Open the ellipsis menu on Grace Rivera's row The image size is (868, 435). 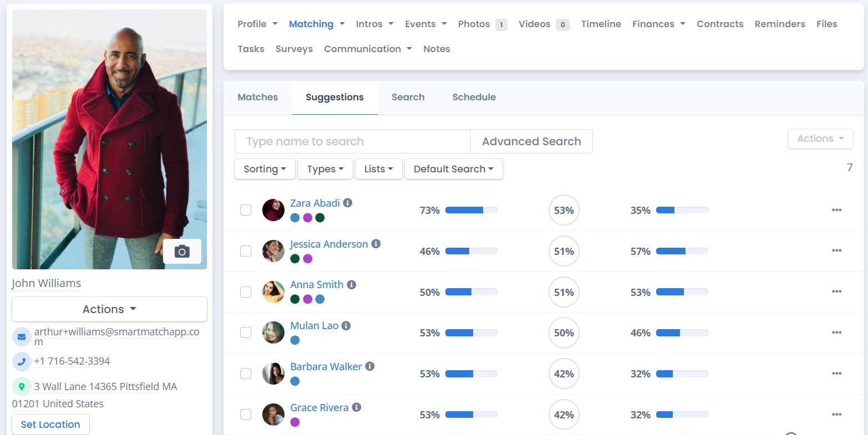(x=836, y=414)
